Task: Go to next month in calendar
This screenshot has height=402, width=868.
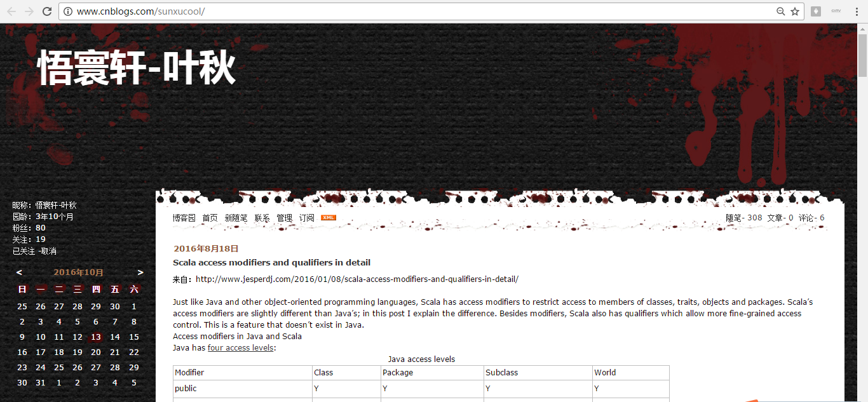Action: 140,272
